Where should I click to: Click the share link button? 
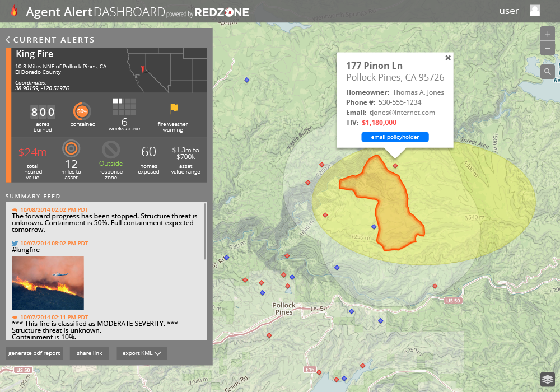[89, 353]
